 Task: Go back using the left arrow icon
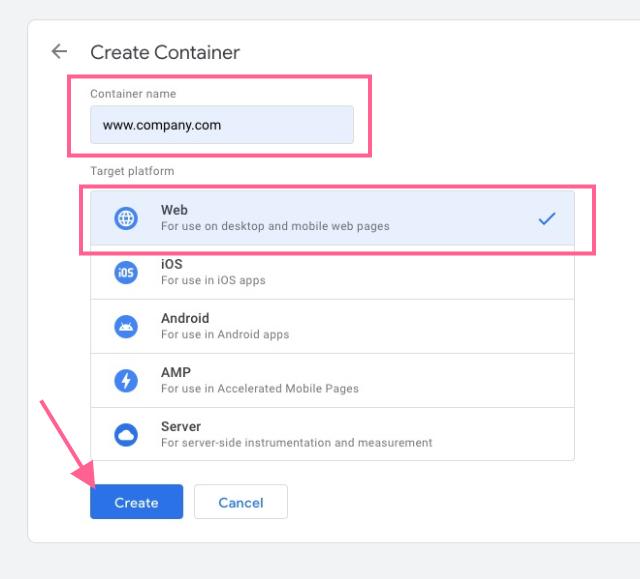(x=59, y=51)
